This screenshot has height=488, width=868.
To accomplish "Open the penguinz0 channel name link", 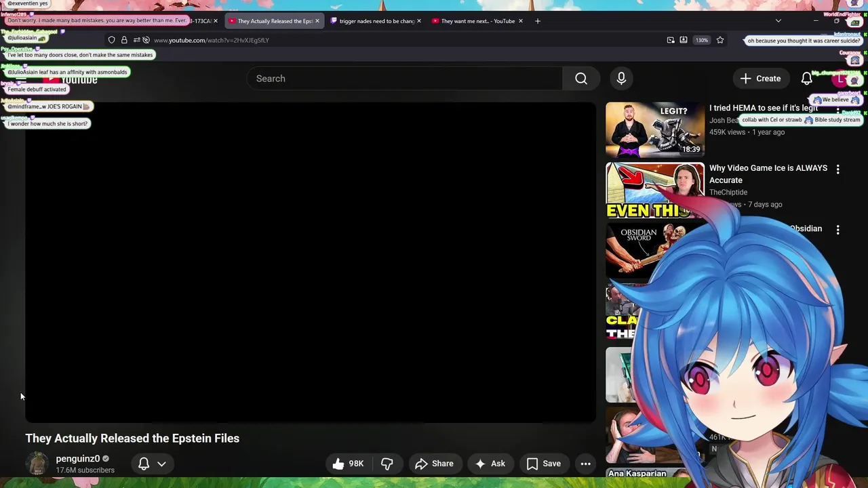I will pos(77,459).
